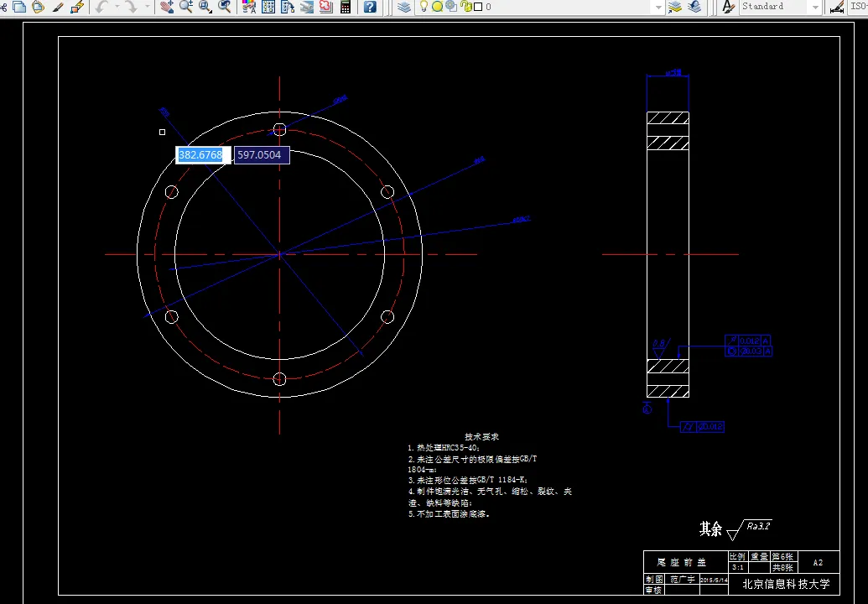Click the 技术要求 heading text
868x604 pixels.
click(x=481, y=437)
